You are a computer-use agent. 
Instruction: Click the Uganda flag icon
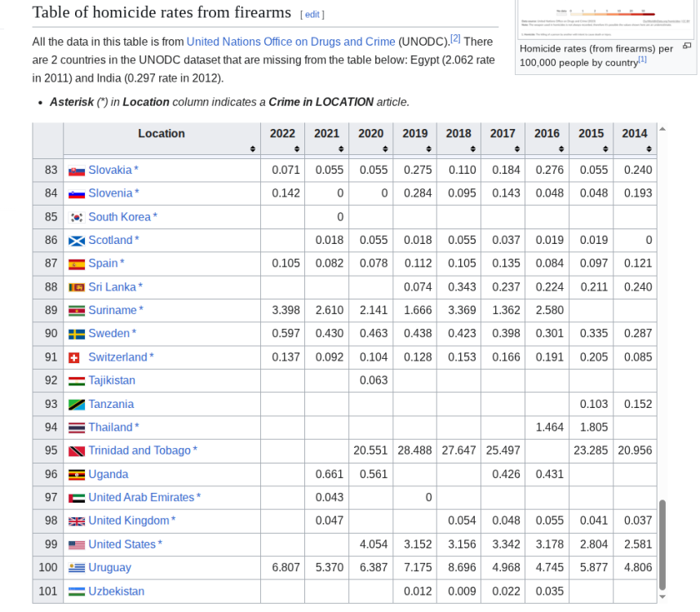tap(77, 475)
